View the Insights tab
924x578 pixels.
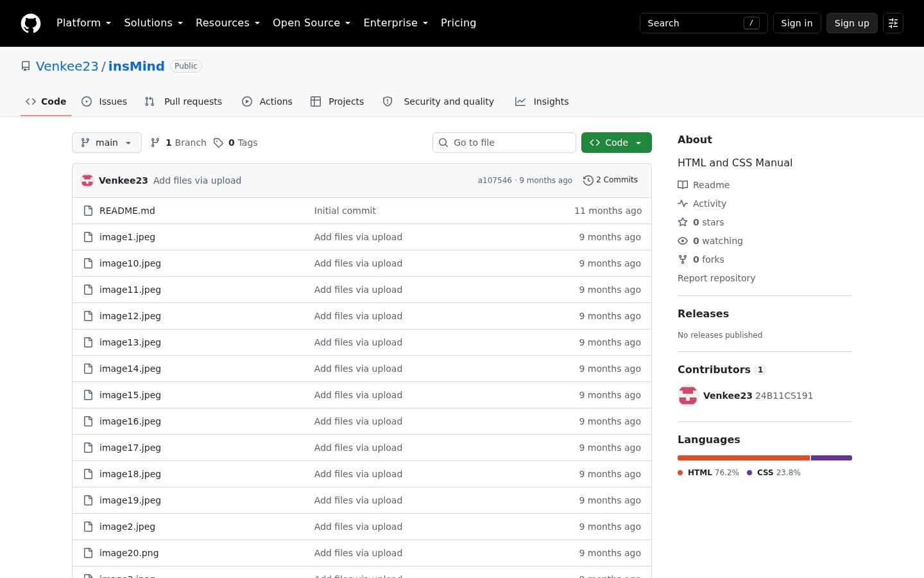(542, 101)
